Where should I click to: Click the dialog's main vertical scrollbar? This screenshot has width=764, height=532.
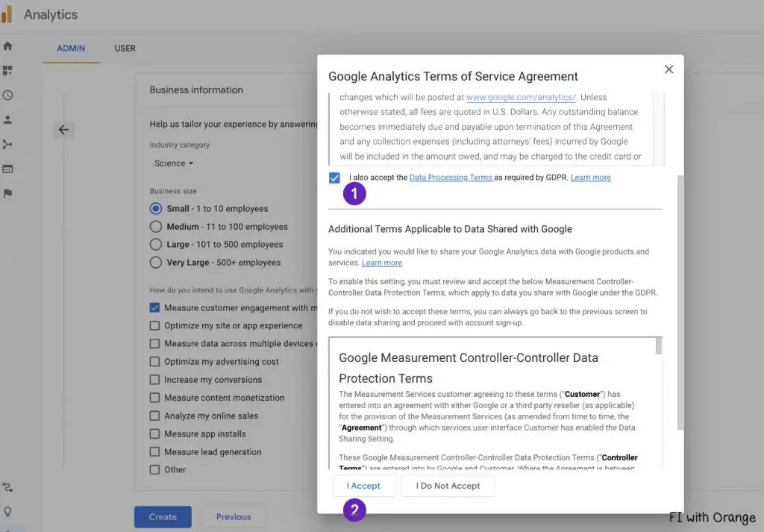[680, 302]
